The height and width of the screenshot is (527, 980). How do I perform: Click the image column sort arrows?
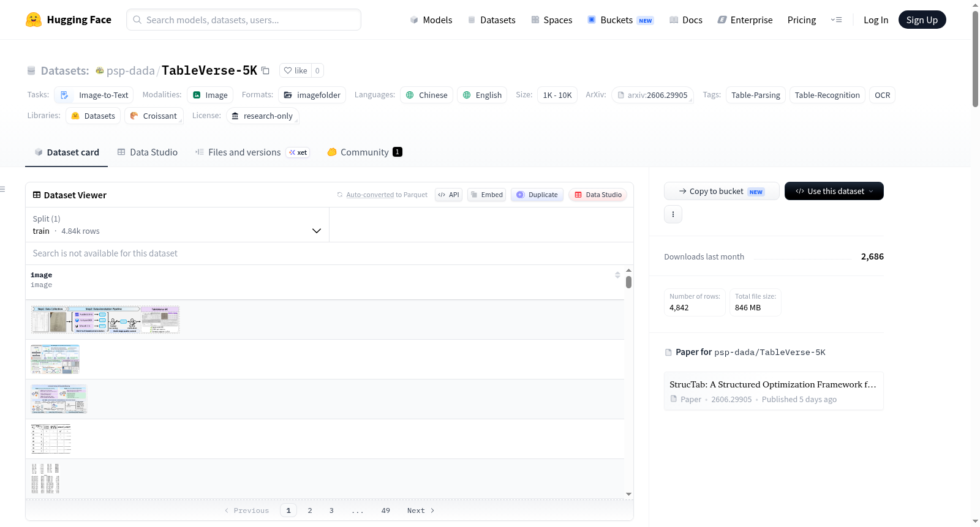[x=617, y=275]
